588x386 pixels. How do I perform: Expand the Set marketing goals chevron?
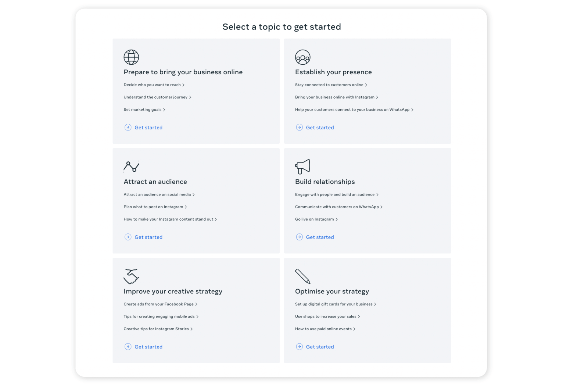(x=164, y=109)
